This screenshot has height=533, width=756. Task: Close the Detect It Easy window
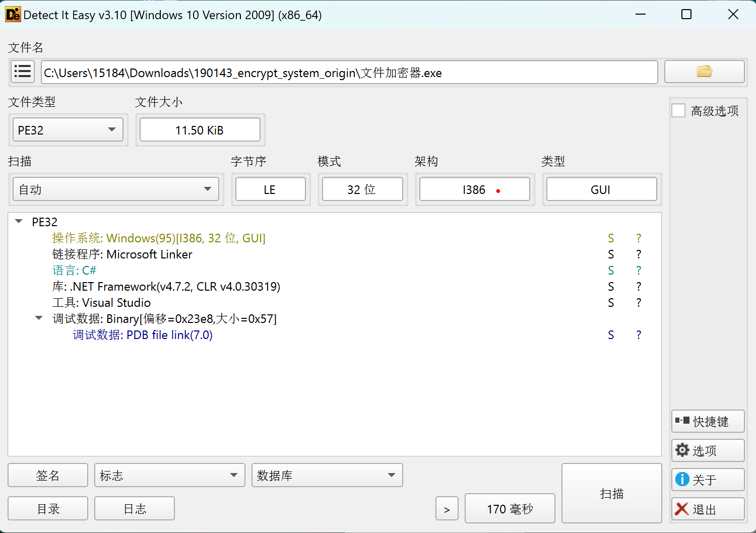click(733, 14)
